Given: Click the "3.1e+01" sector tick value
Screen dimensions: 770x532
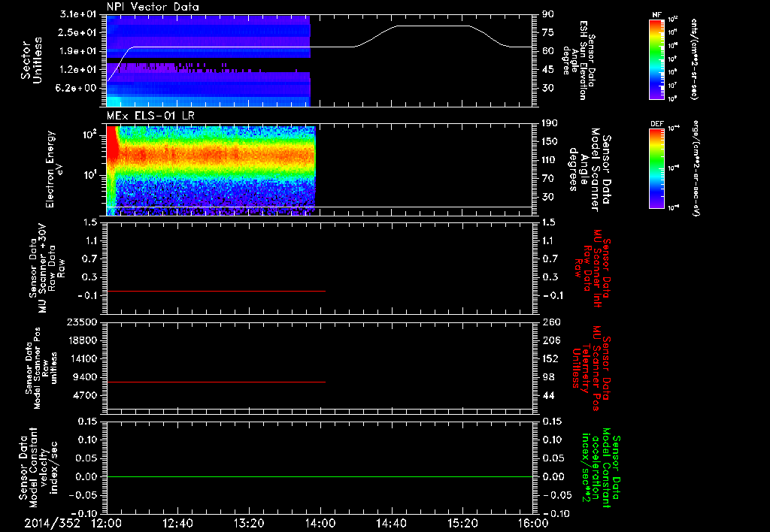Looking at the screenshot, I should [77, 14].
